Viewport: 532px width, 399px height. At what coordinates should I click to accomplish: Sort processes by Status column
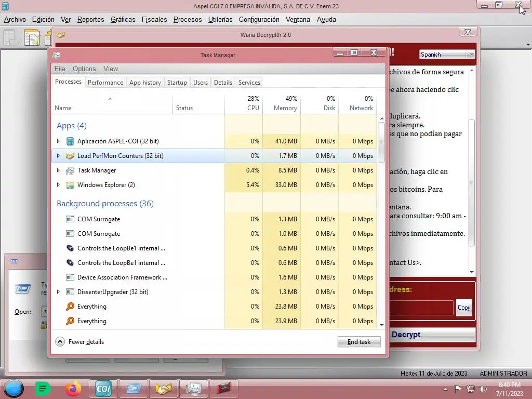coord(198,103)
